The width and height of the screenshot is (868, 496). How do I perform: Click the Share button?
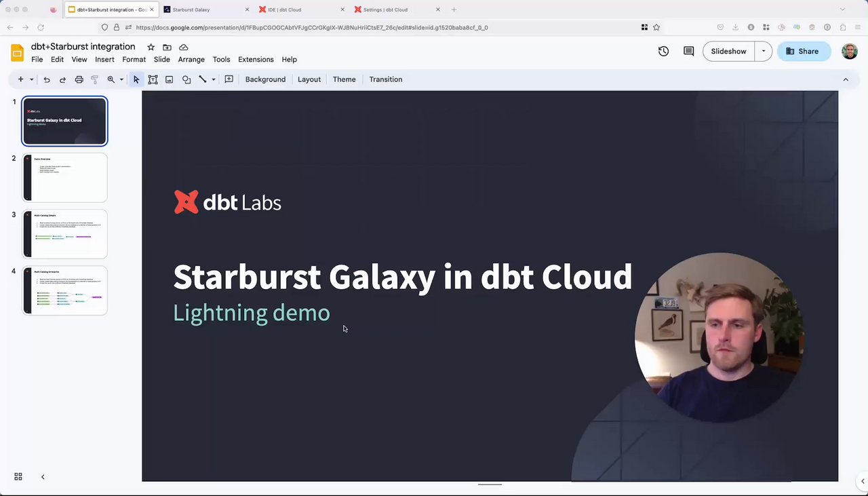pos(804,52)
